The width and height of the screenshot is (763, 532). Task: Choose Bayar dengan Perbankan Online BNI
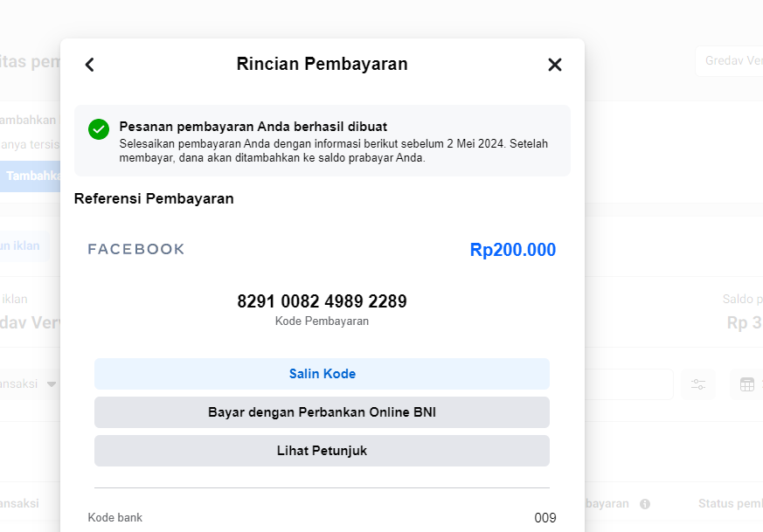[x=322, y=412]
